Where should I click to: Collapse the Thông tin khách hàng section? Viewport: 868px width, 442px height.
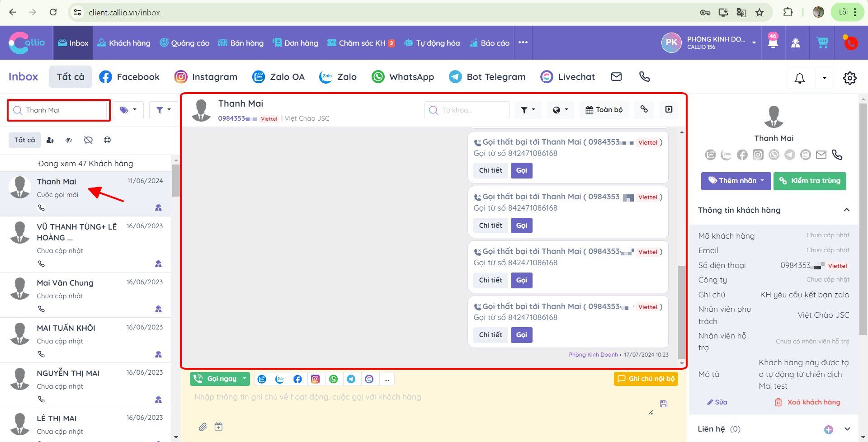(x=846, y=210)
